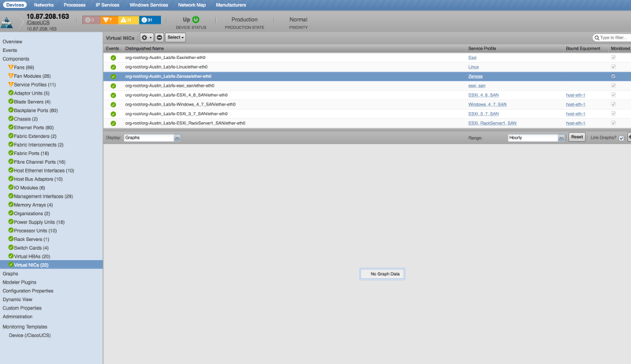
Task: Open the ESXi_4_8_SAN service profile link
Action: tap(484, 95)
